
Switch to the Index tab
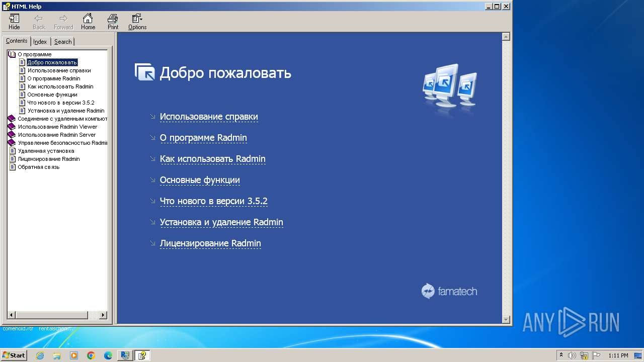[40, 42]
